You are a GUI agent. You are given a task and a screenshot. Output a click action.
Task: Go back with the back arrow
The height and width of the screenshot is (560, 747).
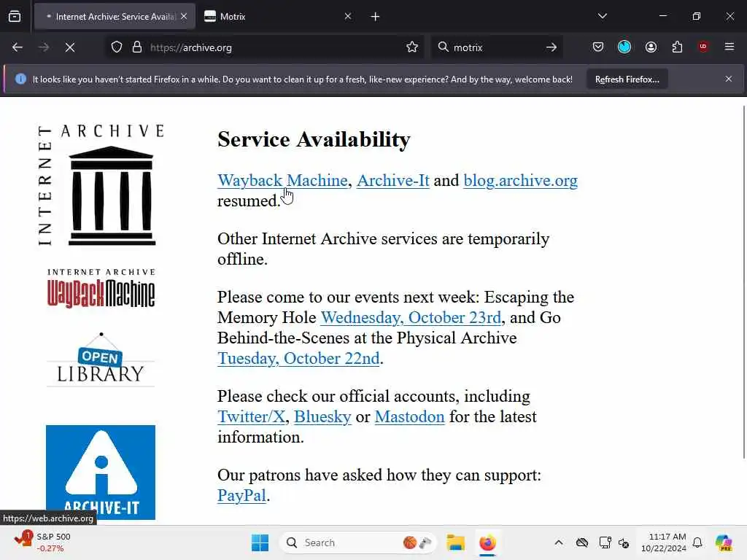pyautogui.click(x=18, y=47)
